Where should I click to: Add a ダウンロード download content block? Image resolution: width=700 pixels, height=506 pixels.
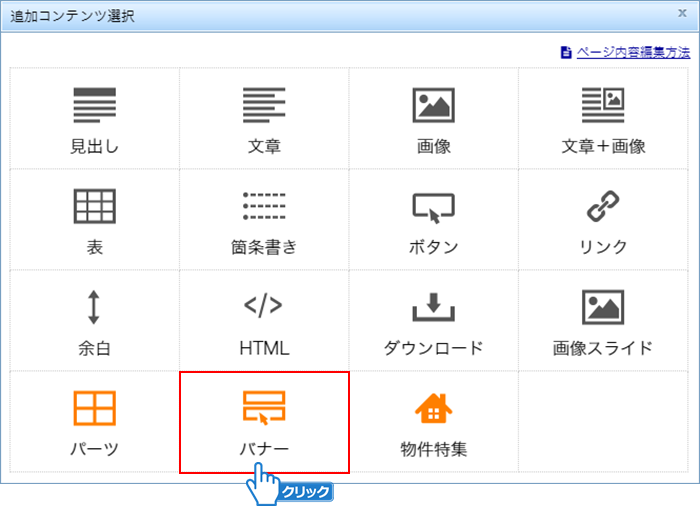click(433, 307)
